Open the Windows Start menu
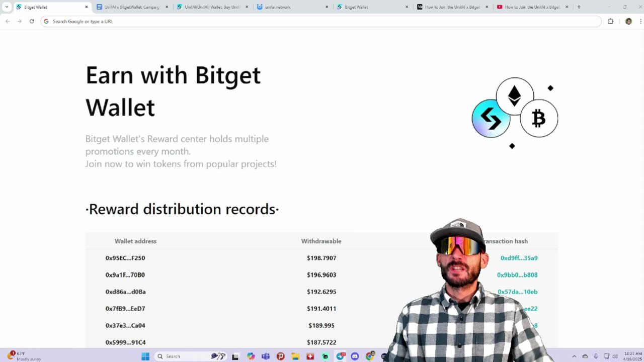The width and height of the screenshot is (644, 362). coord(145,356)
